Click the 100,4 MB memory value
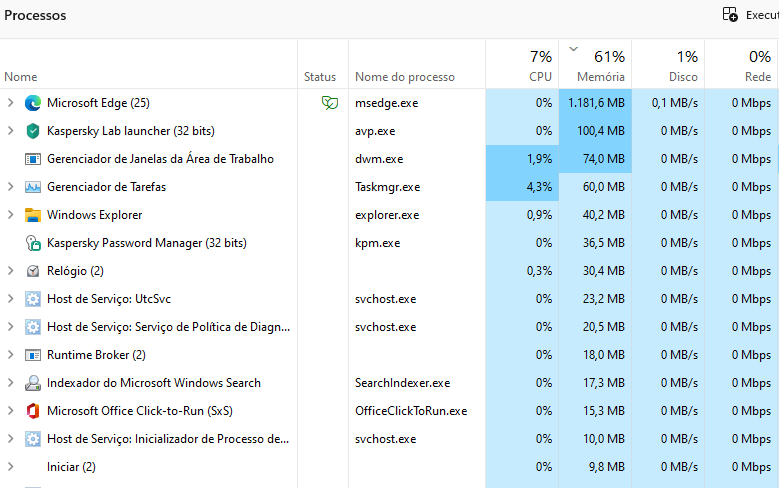This screenshot has height=488, width=779. pyautogui.click(x=601, y=131)
